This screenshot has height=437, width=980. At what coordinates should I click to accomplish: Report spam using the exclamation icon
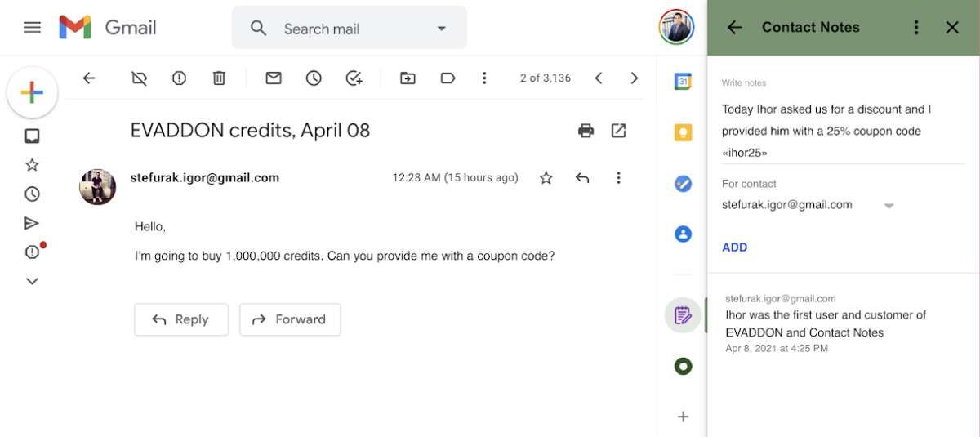pyautogui.click(x=179, y=78)
